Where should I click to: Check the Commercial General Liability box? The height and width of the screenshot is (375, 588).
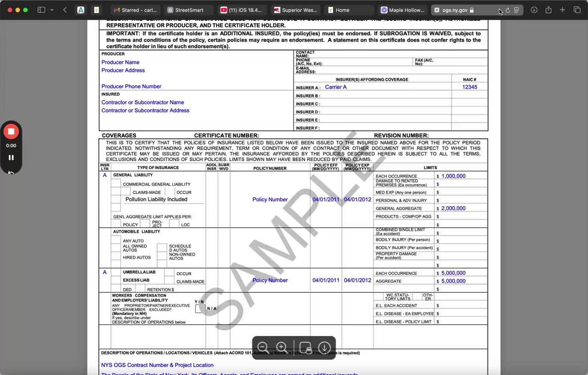point(116,183)
